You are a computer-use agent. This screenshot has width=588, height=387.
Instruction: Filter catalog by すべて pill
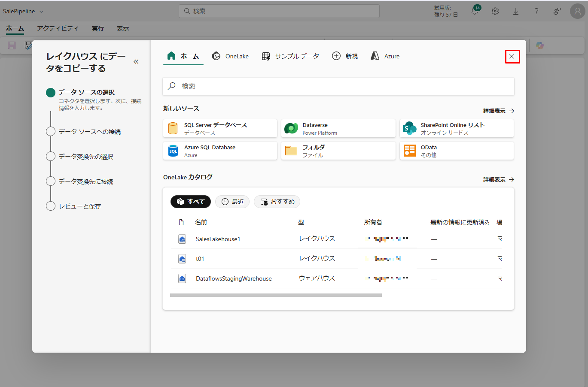coord(191,202)
